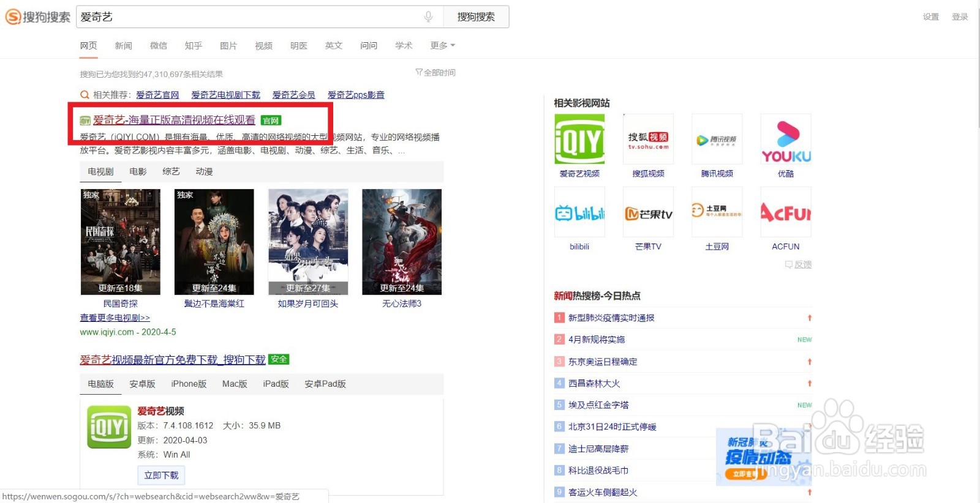Screen dimensions: 980x503
Task: Open hot topic 新型肺炎疫情实时通报
Action: [x=611, y=318]
